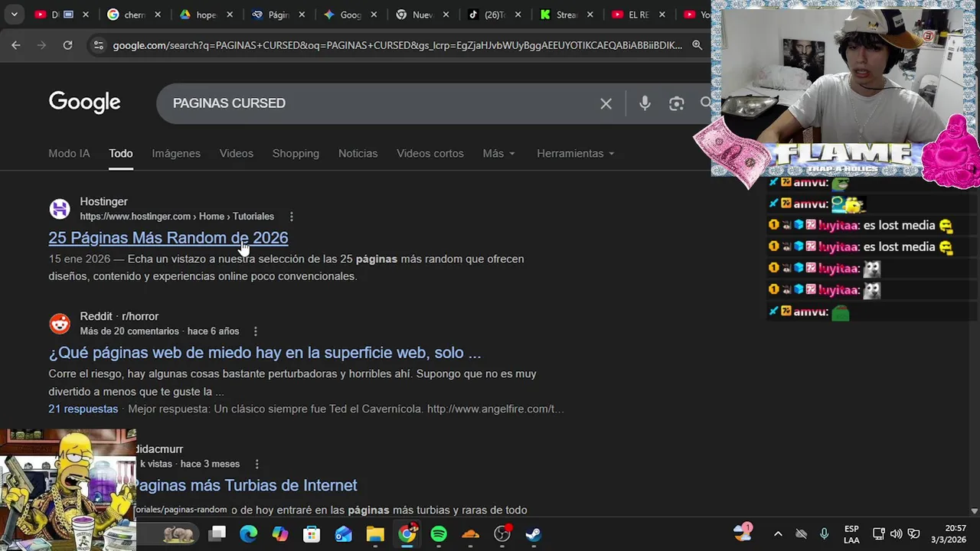This screenshot has width=980, height=551.
Task: Open the '21 respuestas' link
Action: [83, 409]
